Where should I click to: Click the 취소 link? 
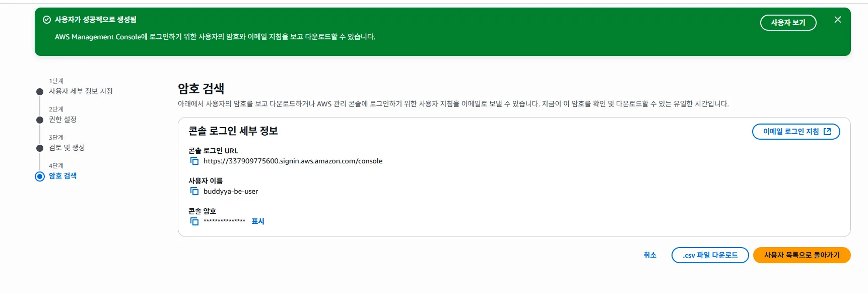tap(650, 255)
